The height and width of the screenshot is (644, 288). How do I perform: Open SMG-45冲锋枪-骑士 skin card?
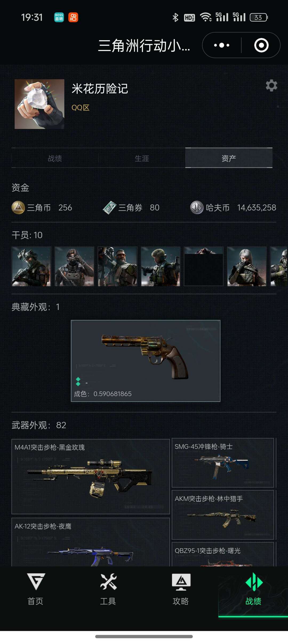click(223, 463)
